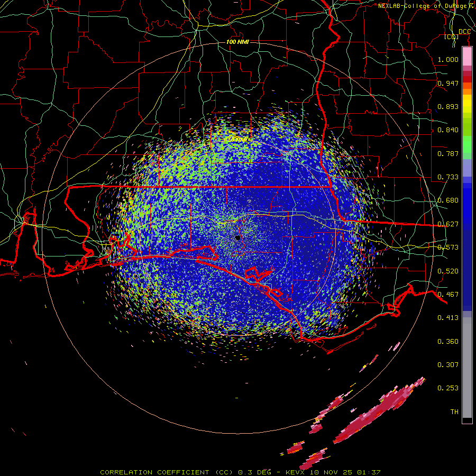
Task: Click the 0.573 scale value
Action: (x=448, y=248)
